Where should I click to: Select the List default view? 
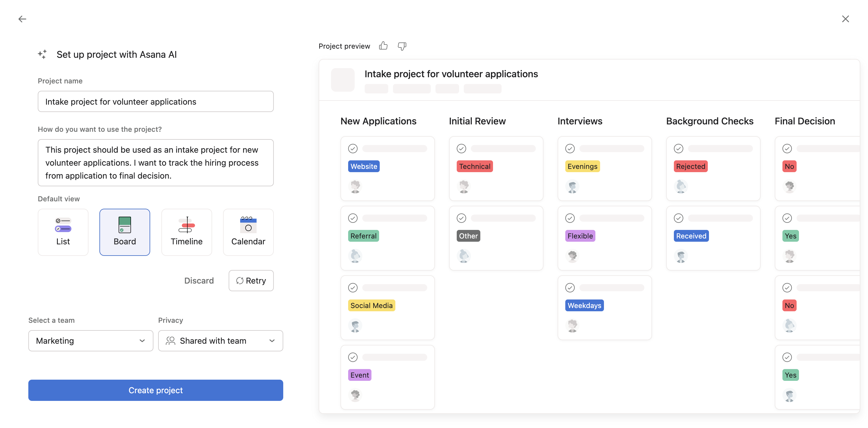click(63, 232)
